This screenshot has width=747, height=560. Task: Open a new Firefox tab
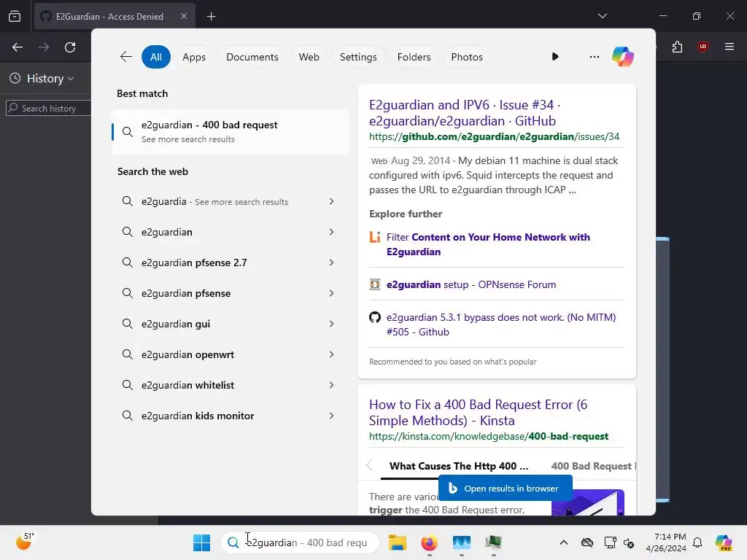coord(211,17)
